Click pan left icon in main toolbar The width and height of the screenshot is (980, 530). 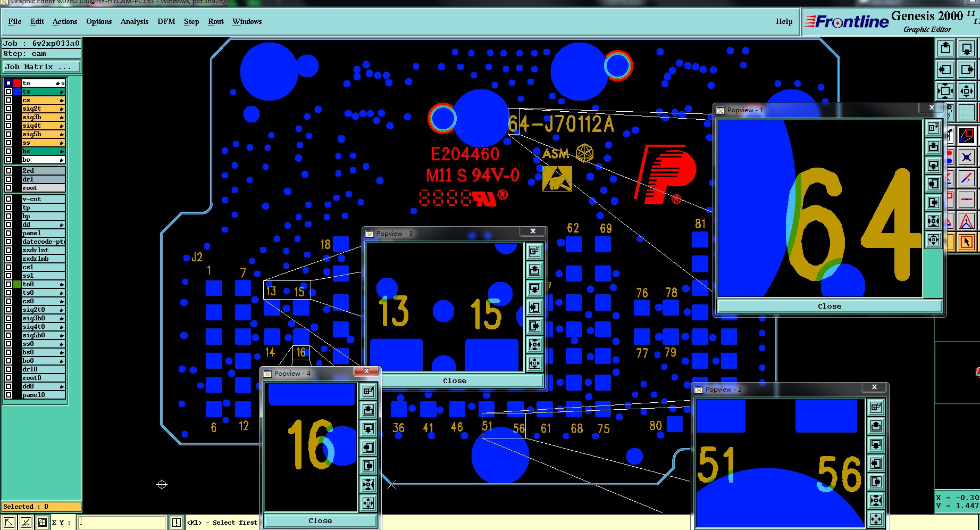945,70
